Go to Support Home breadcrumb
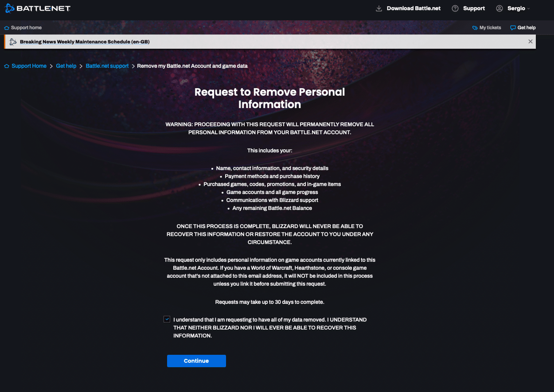 (x=29, y=66)
